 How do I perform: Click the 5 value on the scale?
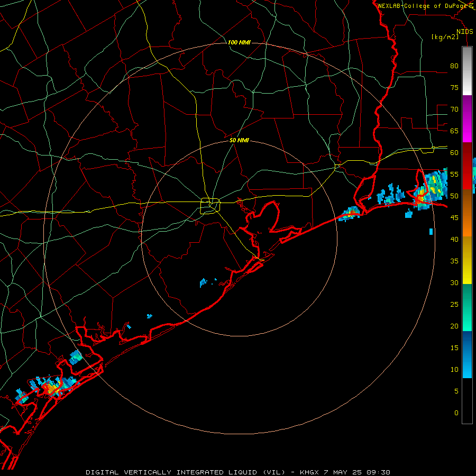coord(456,391)
